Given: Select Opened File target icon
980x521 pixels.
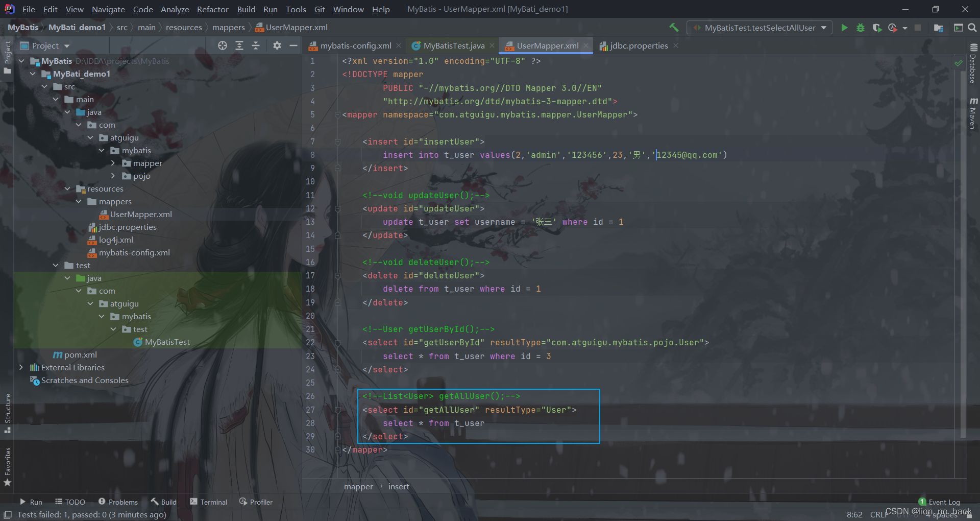Looking at the screenshot, I should [x=223, y=45].
